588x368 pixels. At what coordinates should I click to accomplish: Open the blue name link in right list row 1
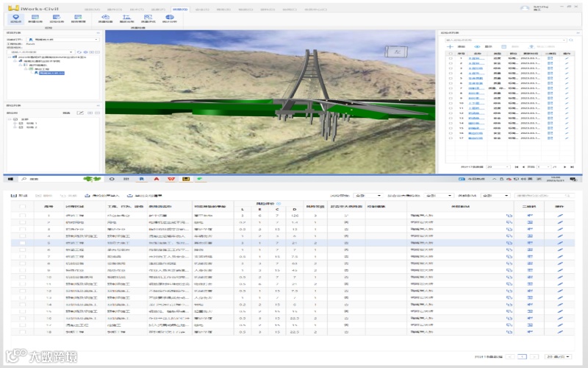476,58
